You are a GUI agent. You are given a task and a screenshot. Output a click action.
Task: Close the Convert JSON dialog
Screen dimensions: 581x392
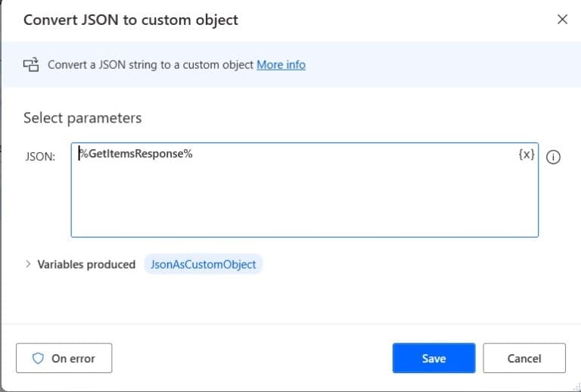[x=562, y=19]
